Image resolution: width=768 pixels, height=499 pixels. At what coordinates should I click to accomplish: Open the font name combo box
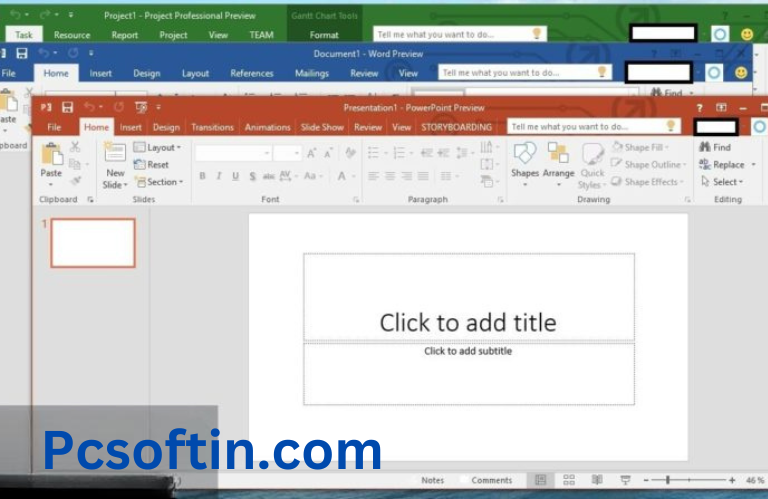233,153
